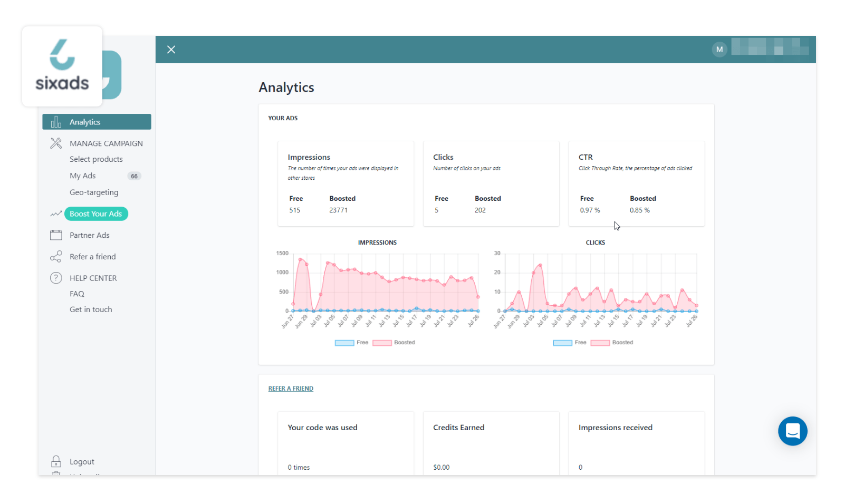Open the user avatar M icon

tap(719, 50)
